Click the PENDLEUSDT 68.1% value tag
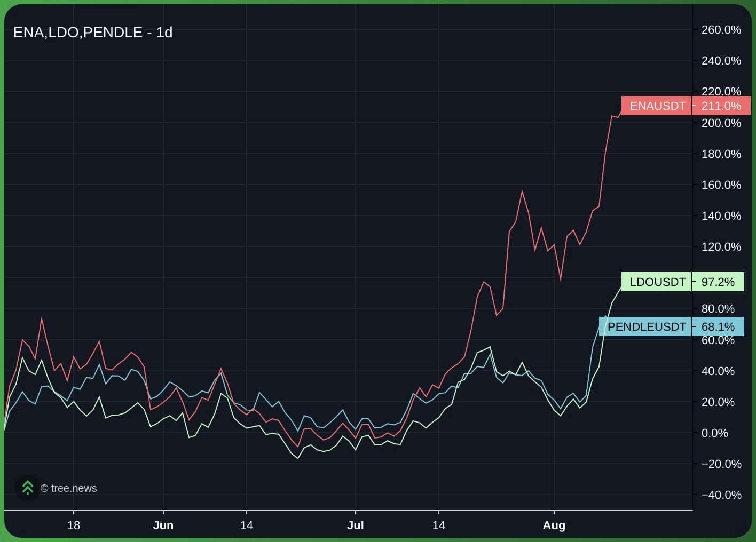 point(718,326)
